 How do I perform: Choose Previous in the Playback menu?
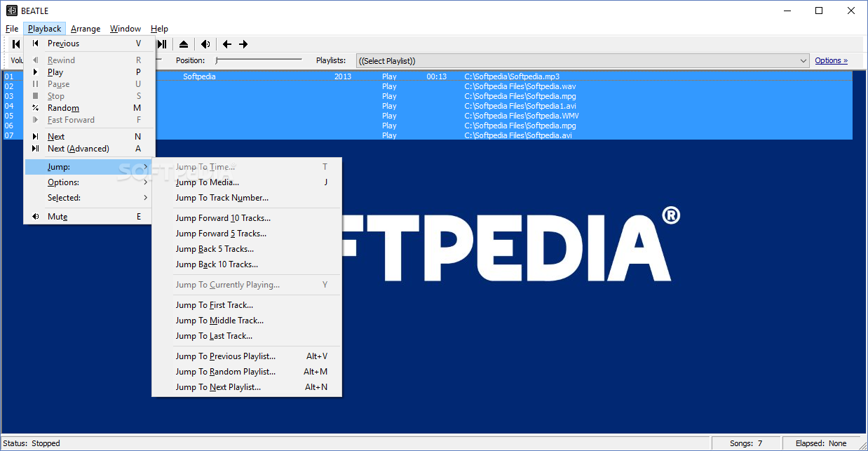click(88, 43)
